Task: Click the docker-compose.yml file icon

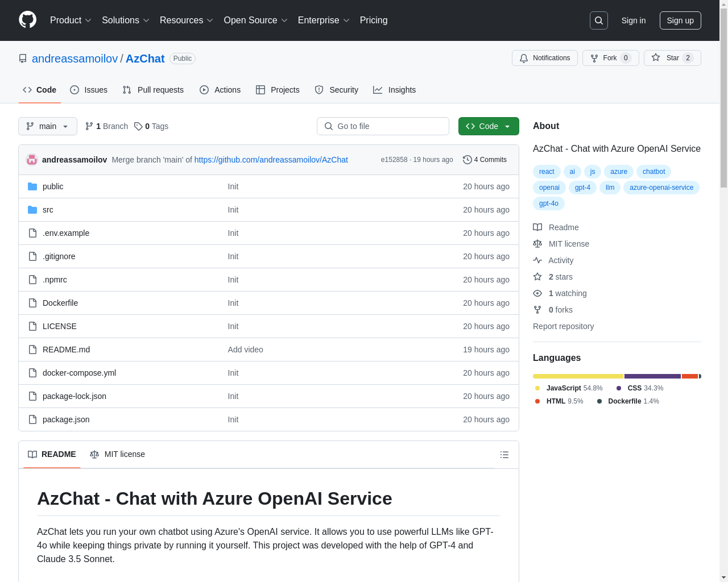Action: click(32, 373)
